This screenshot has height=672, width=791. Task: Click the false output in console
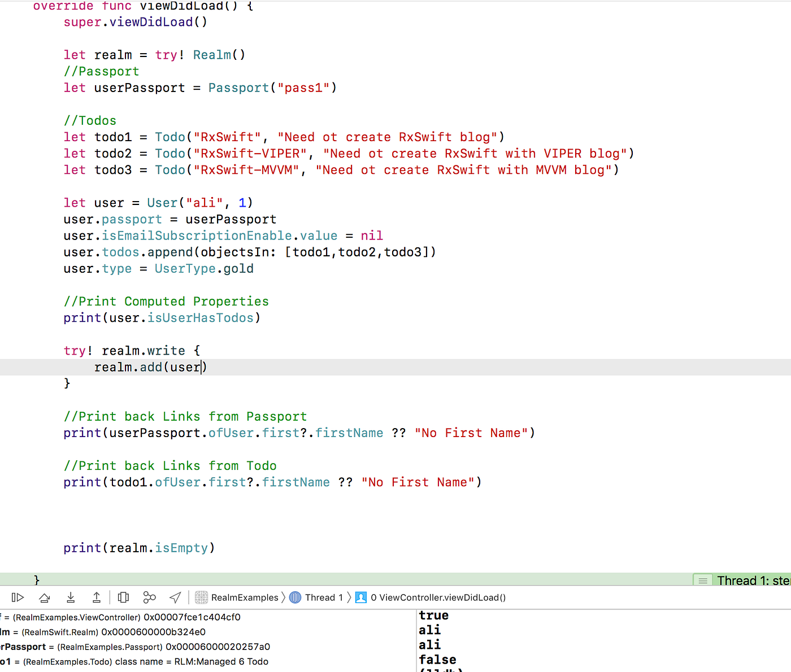click(437, 659)
